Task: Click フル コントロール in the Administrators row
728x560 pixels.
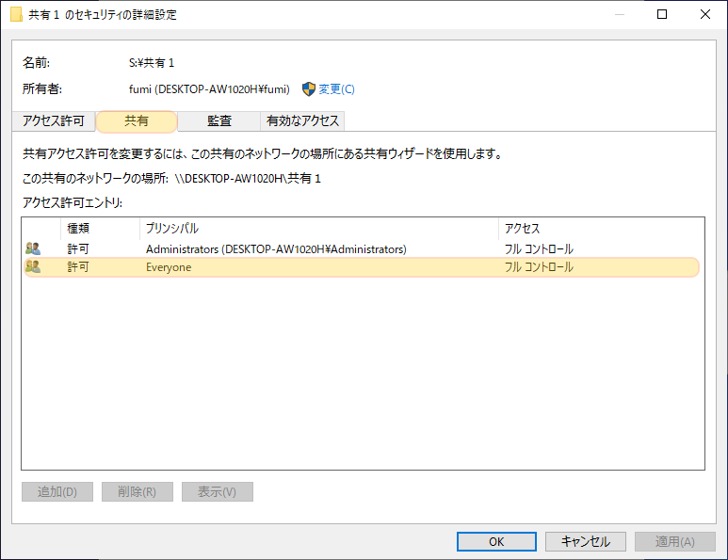Action: [539, 249]
